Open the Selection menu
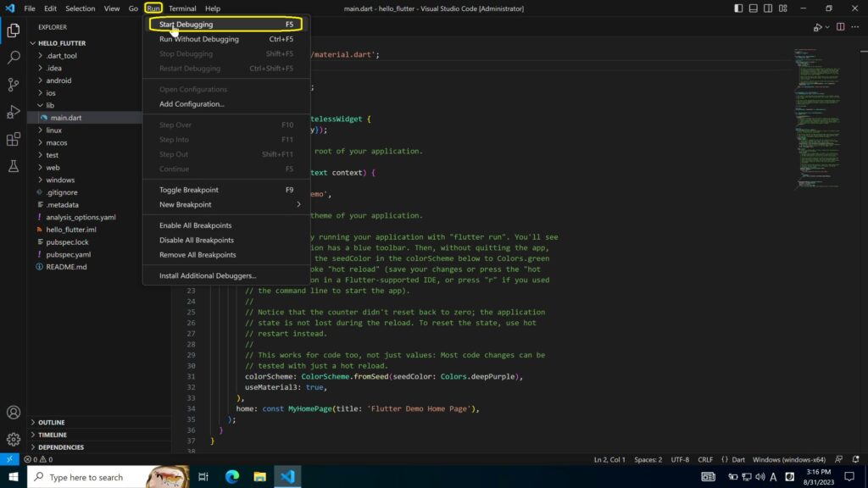The height and width of the screenshot is (488, 868). pos(81,8)
